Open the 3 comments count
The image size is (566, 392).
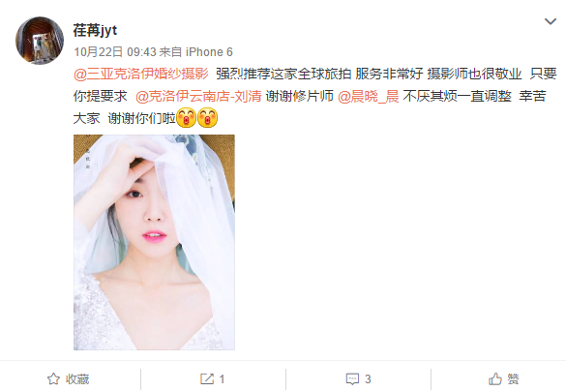click(368, 379)
